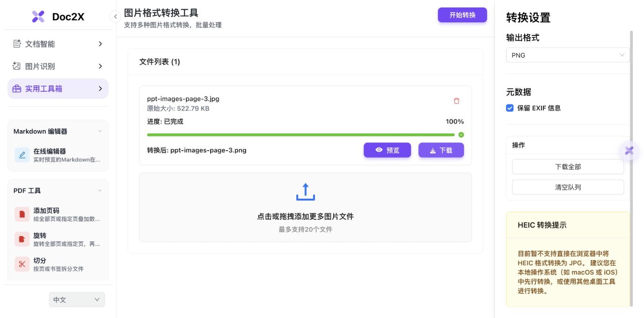Screen dimensions: 644x318
Task: Delete ppt-images-page-3.jpg with the trash icon
Action: coord(457,101)
